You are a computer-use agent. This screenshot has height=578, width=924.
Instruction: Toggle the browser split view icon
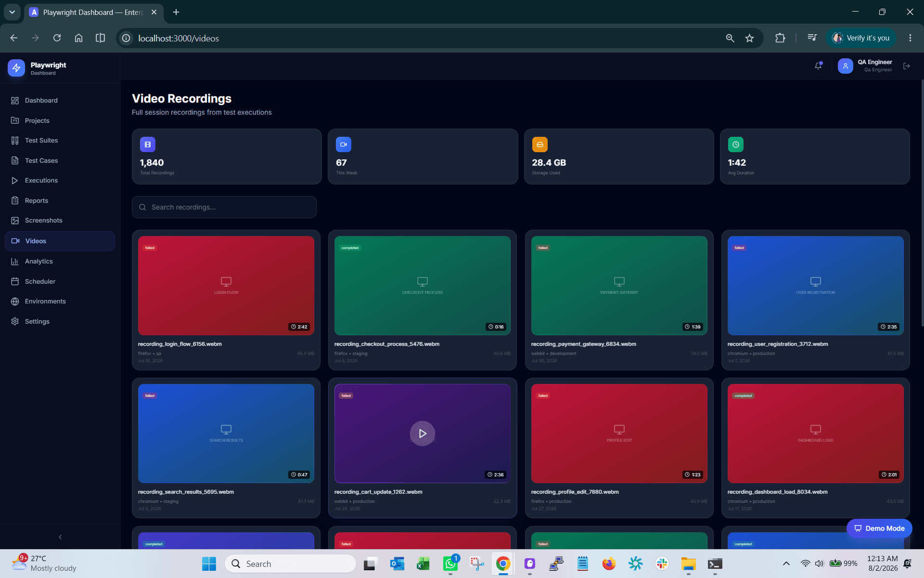tap(100, 38)
